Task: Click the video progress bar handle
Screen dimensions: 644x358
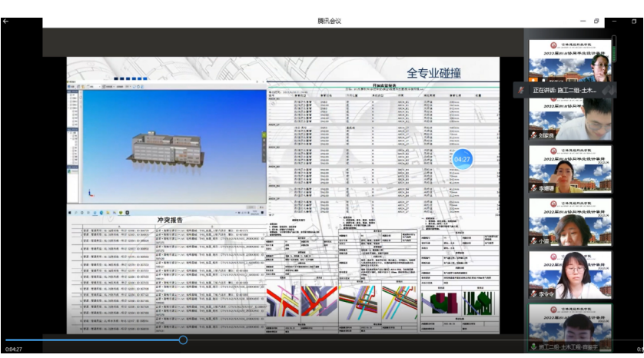Action: 183,340
